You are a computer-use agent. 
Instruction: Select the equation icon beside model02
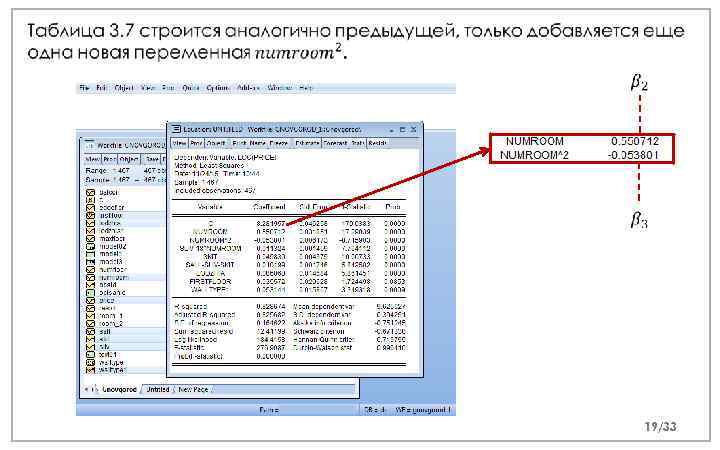point(90,247)
